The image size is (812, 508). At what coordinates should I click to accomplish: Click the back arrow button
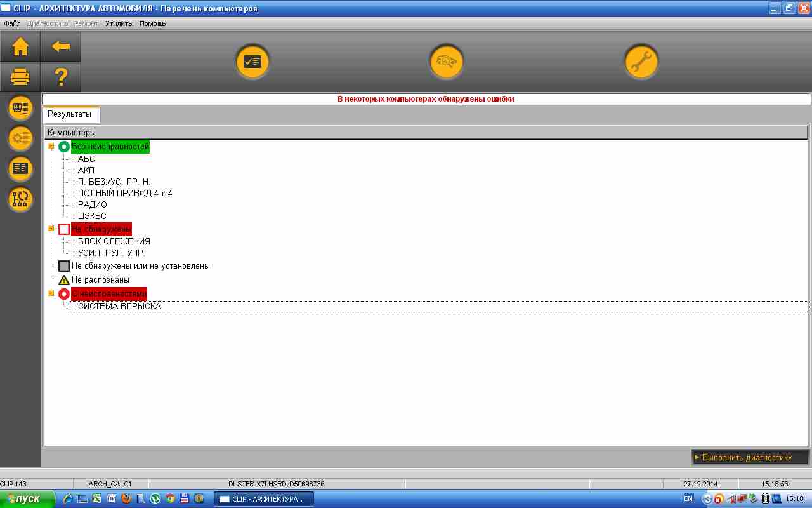tap(61, 46)
